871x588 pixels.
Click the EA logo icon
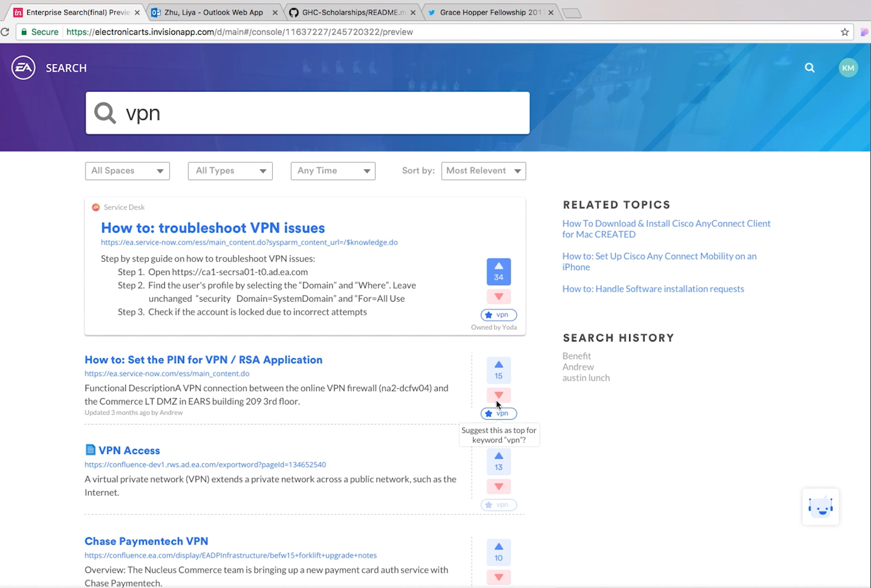23,68
